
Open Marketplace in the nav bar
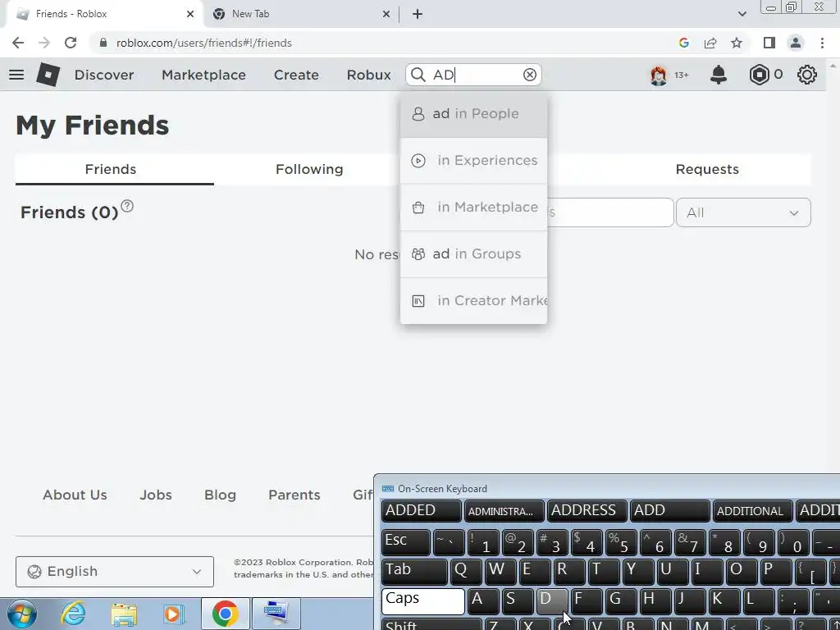(203, 75)
